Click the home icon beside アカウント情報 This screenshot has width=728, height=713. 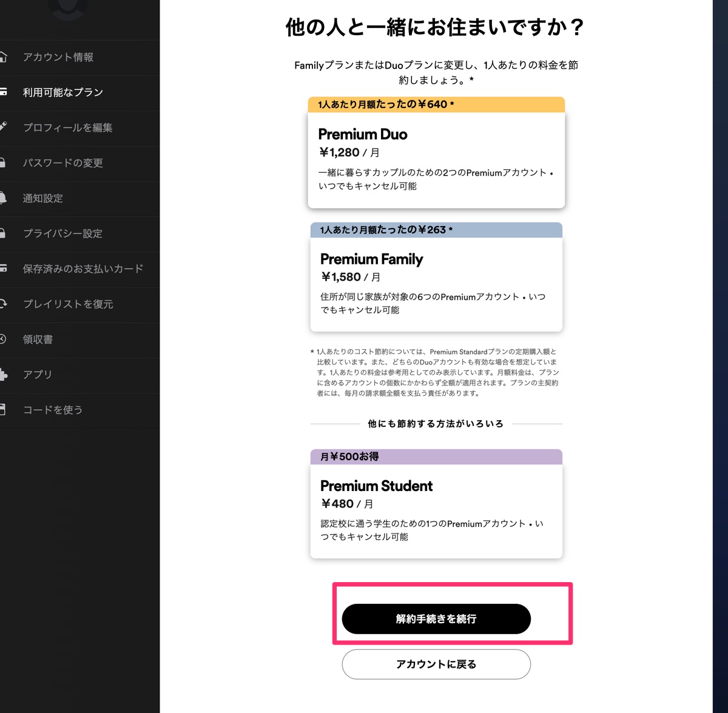[3, 57]
